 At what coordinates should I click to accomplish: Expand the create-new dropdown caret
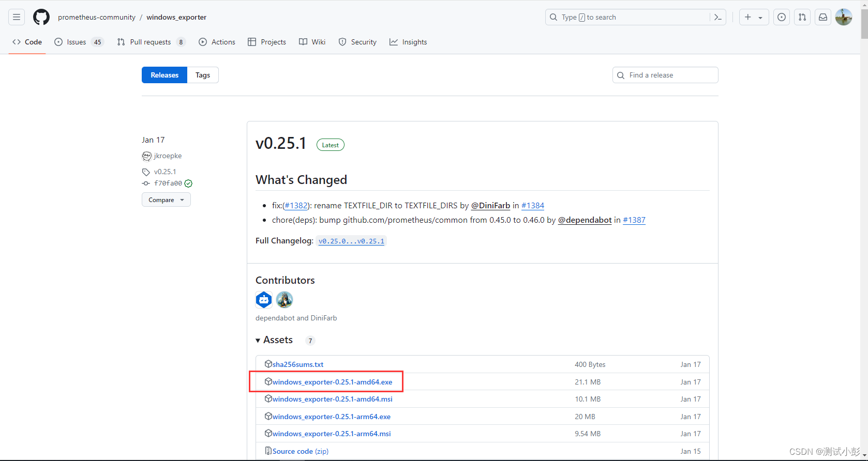pos(760,18)
